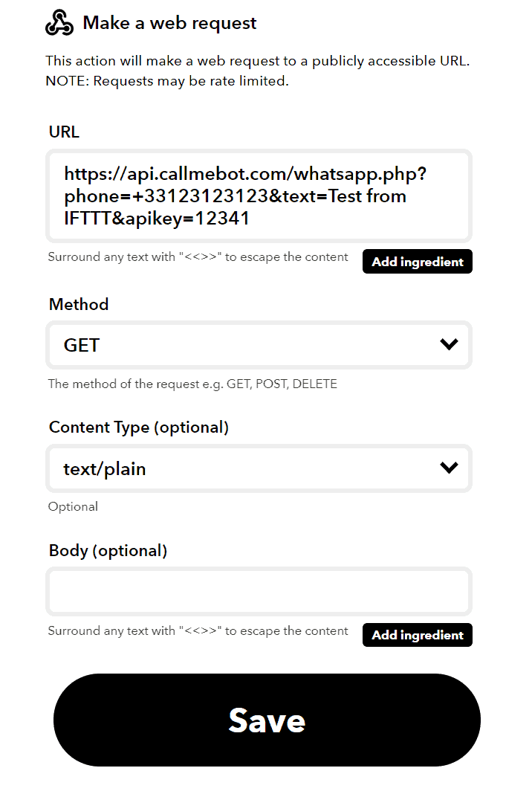Open the Method dropdown chevron
This screenshot has height=797, width=532.
click(449, 344)
